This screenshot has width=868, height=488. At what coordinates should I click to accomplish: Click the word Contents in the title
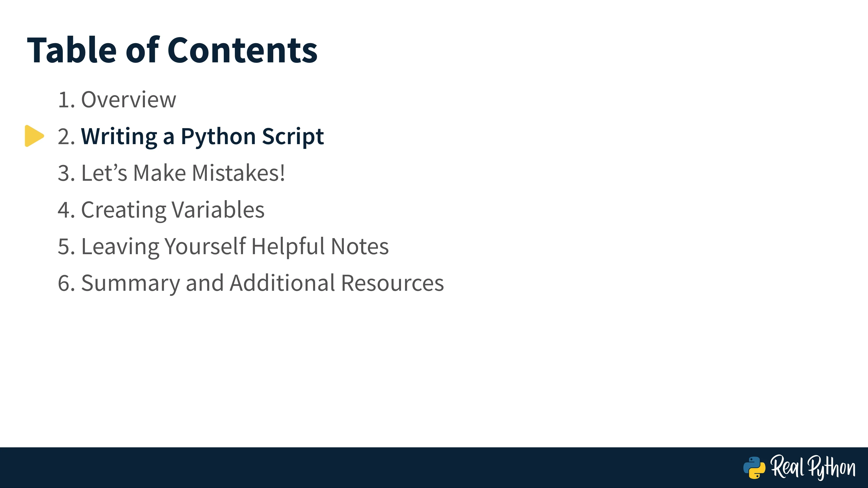pyautogui.click(x=243, y=50)
